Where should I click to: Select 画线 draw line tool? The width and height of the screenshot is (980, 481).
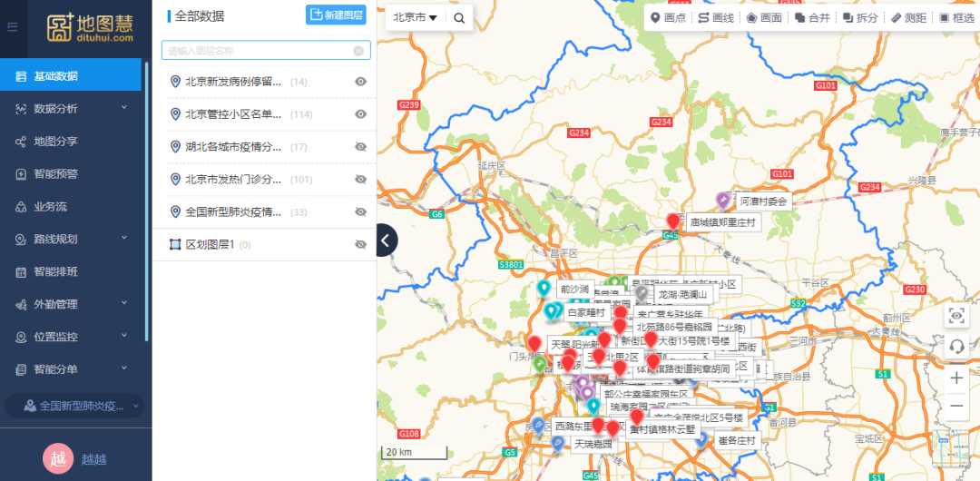[x=716, y=17]
